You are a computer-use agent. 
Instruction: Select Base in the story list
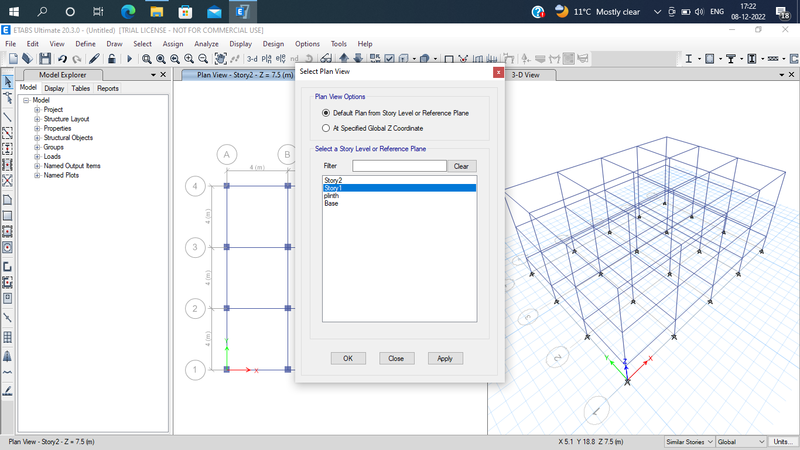[x=399, y=203]
